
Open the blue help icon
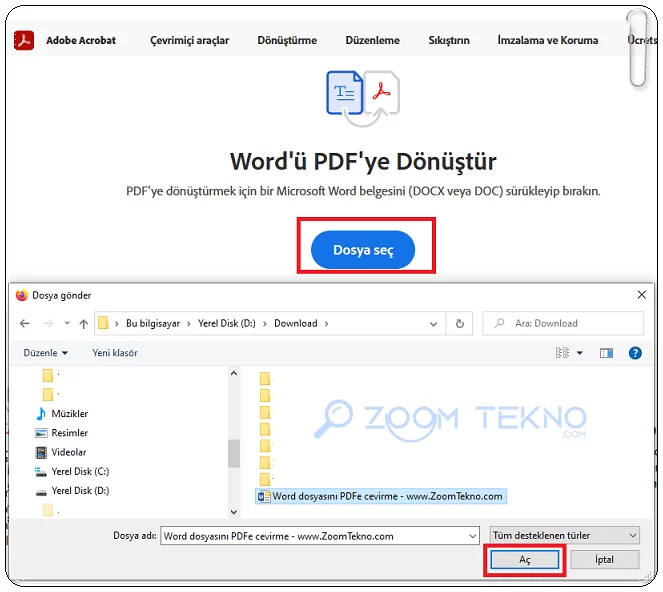(635, 353)
